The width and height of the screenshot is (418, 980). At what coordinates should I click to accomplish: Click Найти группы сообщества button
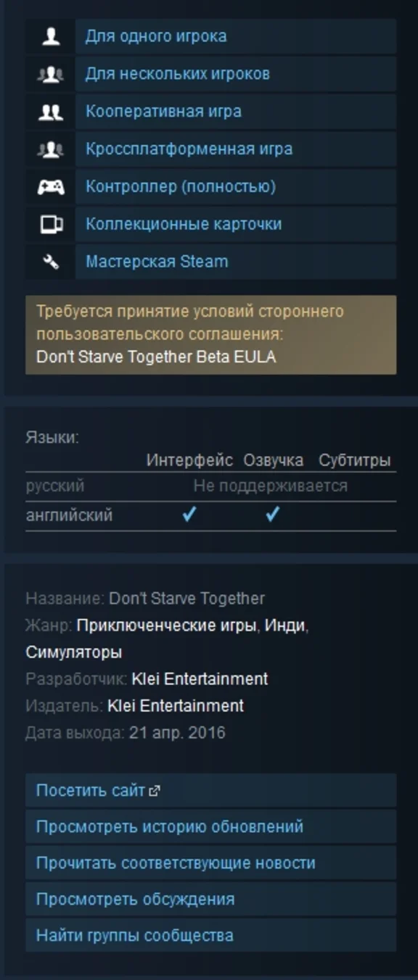tap(211, 936)
